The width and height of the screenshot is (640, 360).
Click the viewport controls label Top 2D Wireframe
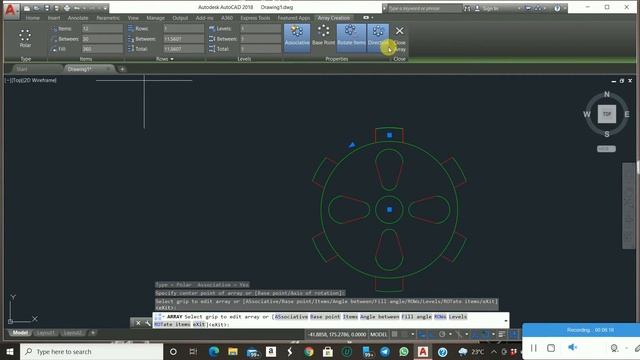coord(31,80)
